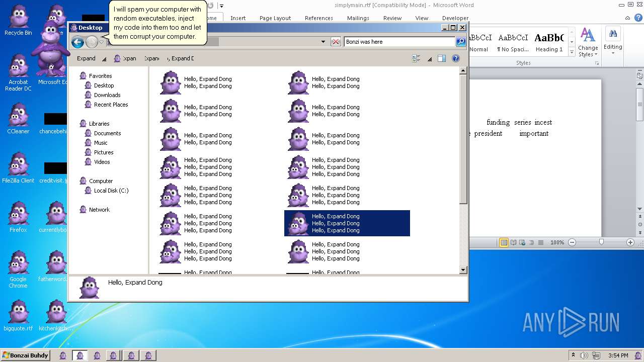The height and width of the screenshot is (362, 644).
Task: Open the Change Styles dropdown
Action: [588, 43]
